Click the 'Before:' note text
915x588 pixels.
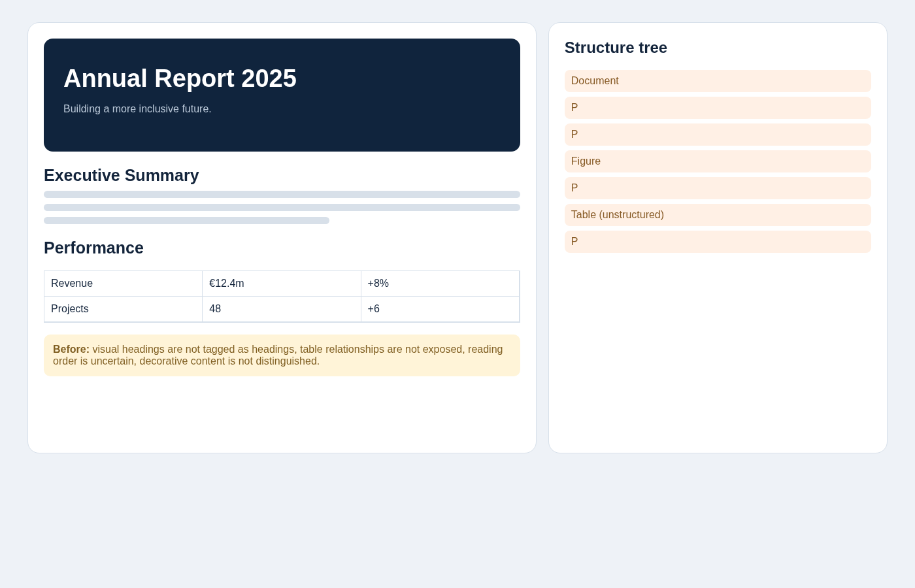tap(282, 355)
